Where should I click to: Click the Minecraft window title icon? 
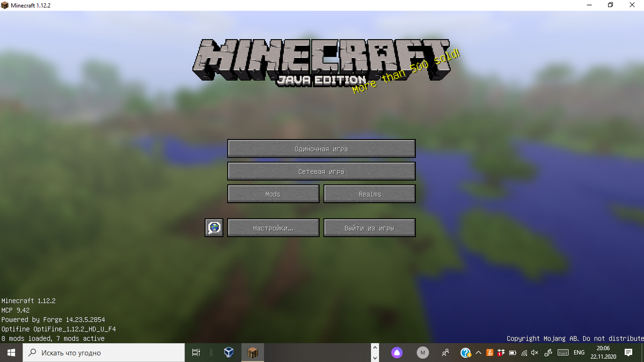pyautogui.click(x=5, y=5)
